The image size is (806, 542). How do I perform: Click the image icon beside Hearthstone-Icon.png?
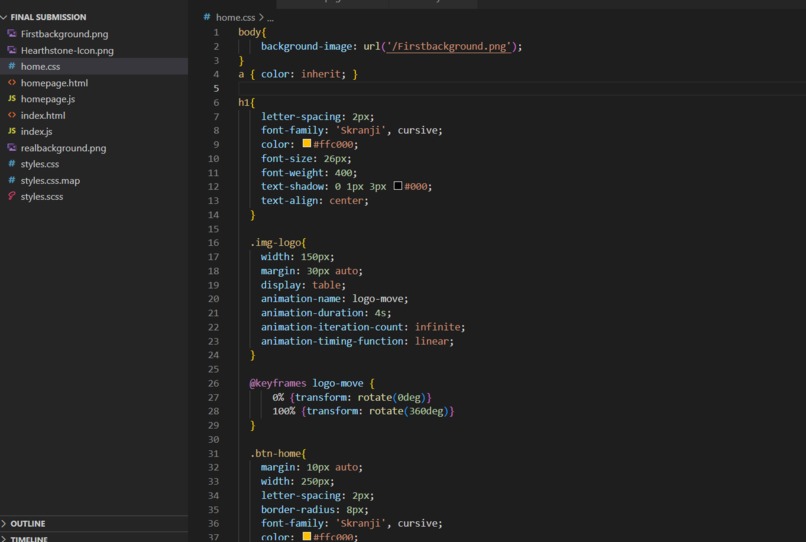(12, 50)
